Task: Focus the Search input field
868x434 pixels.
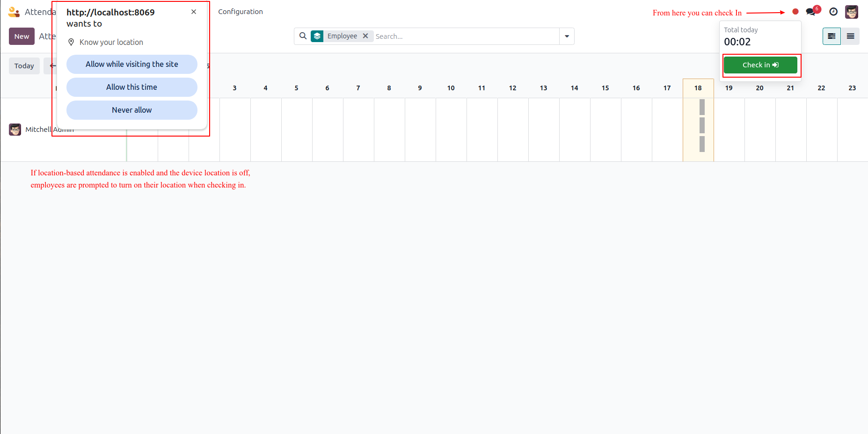Action: tap(466, 36)
